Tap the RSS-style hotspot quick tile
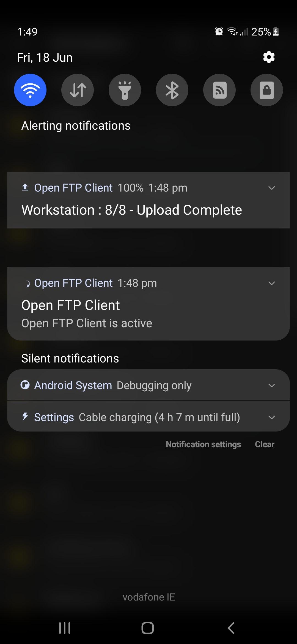Image resolution: width=297 pixels, height=644 pixels. 219,90
